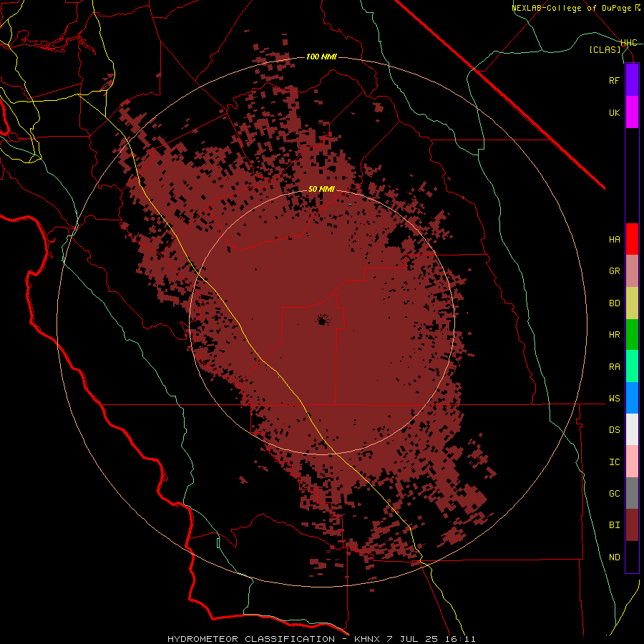Image resolution: width=644 pixels, height=644 pixels.
Task: Click the radar site marker at map center
Action: 323,320
